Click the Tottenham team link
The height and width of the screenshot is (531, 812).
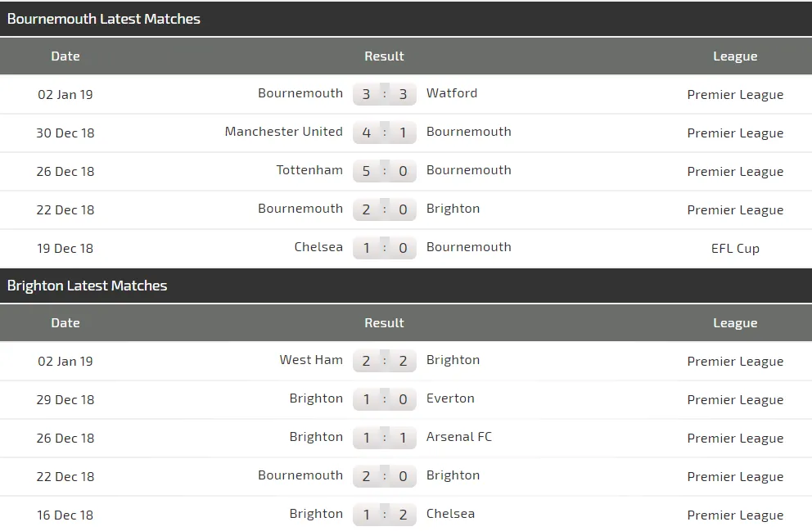[309, 170]
